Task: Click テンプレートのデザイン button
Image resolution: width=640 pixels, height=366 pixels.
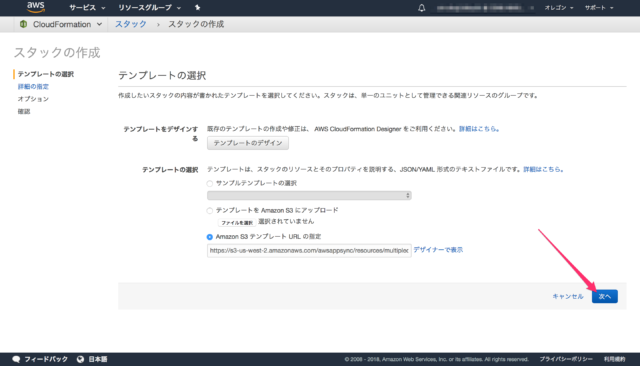Action: tap(248, 143)
